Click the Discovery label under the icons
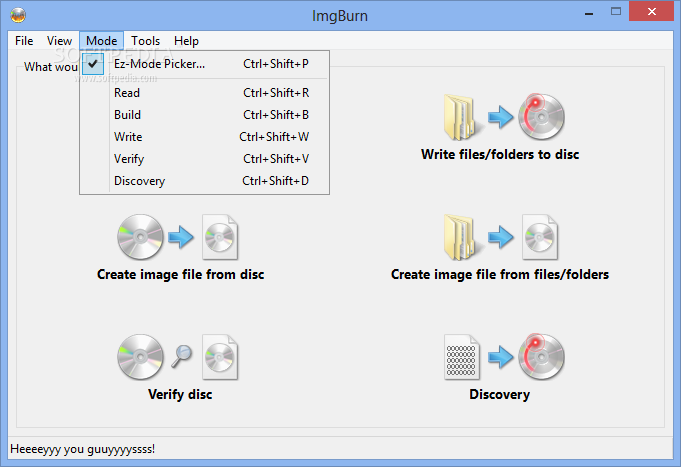The height and width of the screenshot is (467, 681). [x=500, y=394]
